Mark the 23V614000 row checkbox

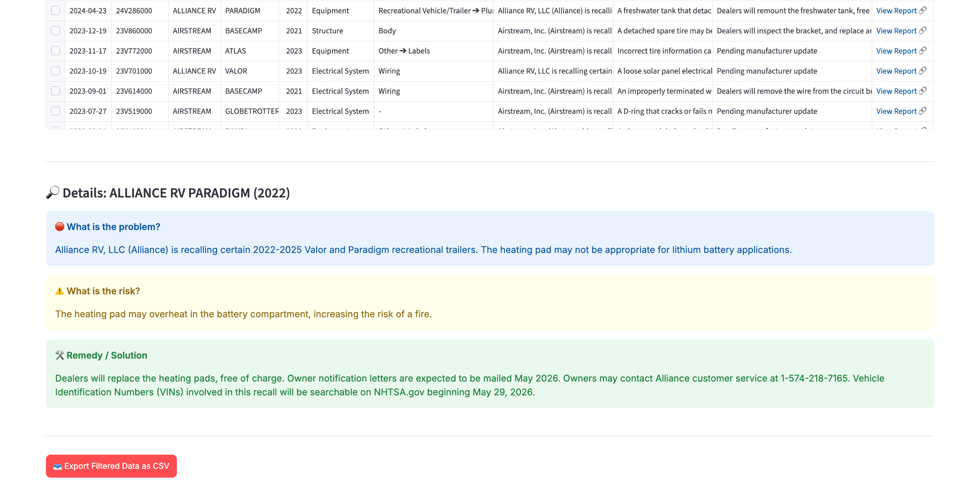click(x=56, y=91)
